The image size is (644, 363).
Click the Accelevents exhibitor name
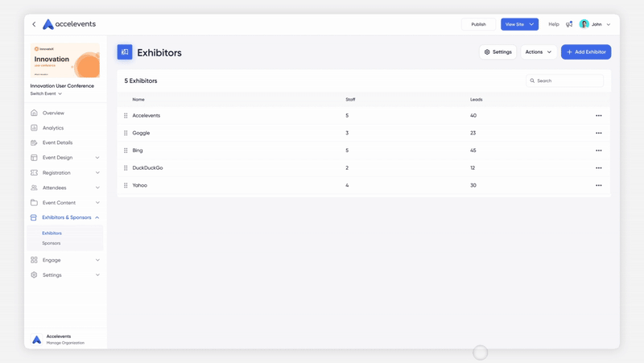(147, 115)
